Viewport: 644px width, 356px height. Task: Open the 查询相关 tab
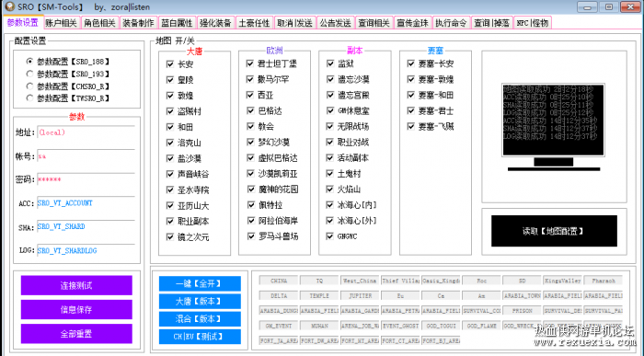point(374,23)
